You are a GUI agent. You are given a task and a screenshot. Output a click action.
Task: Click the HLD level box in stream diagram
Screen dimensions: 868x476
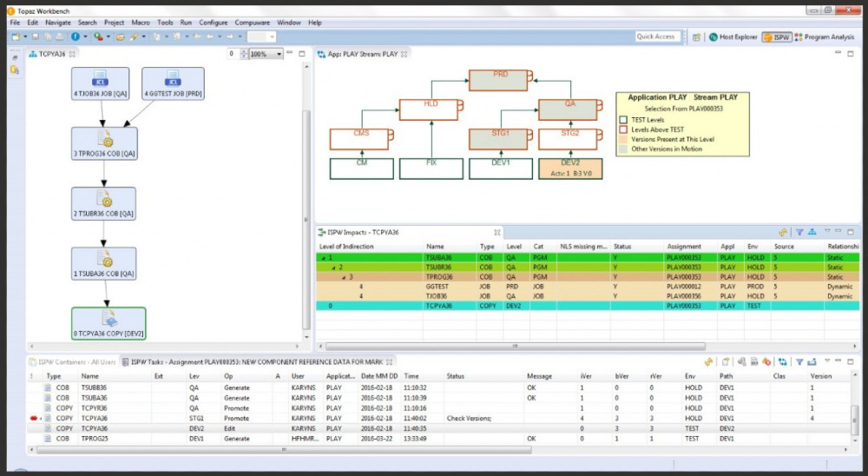click(x=429, y=109)
